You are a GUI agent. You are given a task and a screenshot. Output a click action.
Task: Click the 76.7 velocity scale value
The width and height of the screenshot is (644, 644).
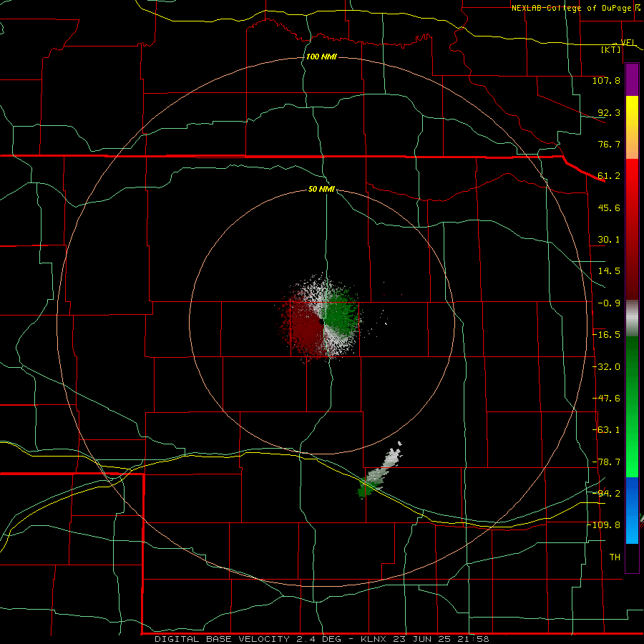pos(609,144)
